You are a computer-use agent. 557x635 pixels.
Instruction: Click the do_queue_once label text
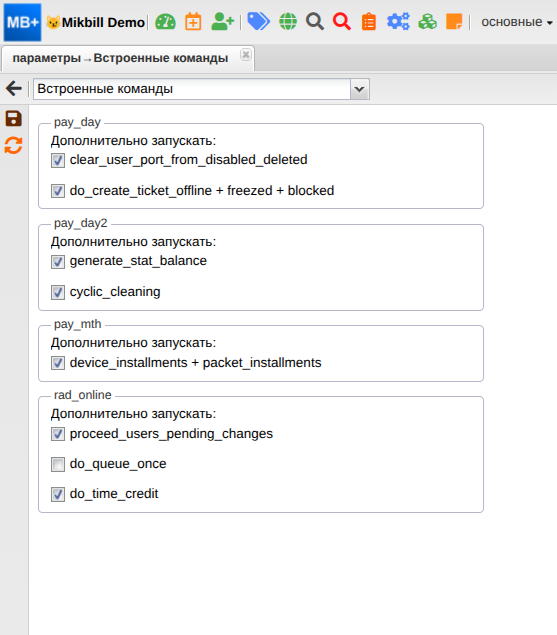(118, 464)
